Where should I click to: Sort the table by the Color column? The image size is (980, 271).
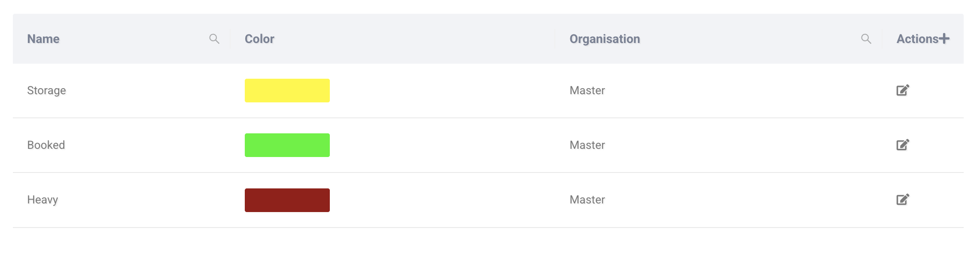pos(259,38)
